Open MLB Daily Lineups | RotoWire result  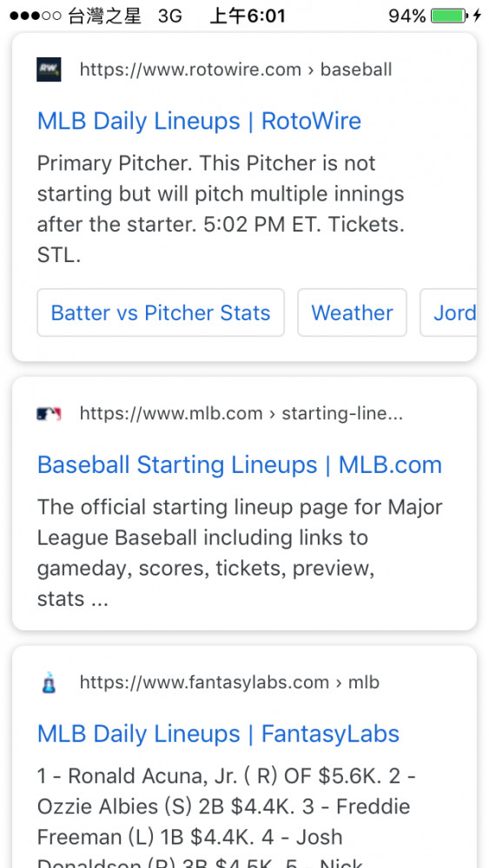coord(200,122)
